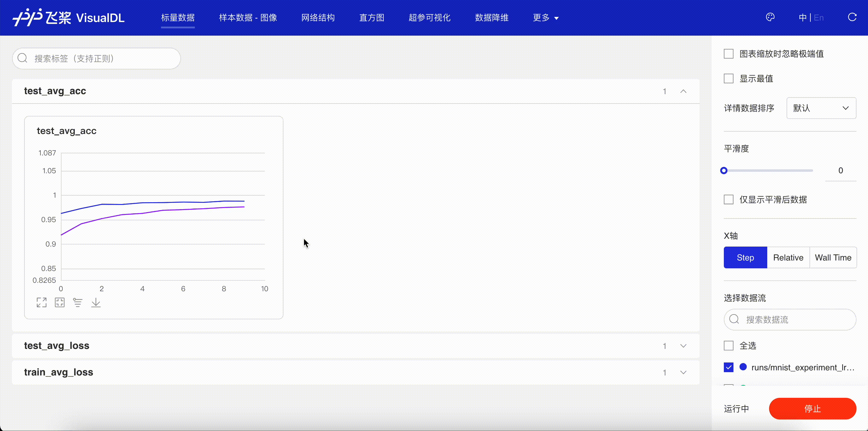Open the 详情数据排序 dropdown

click(x=821, y=108)
